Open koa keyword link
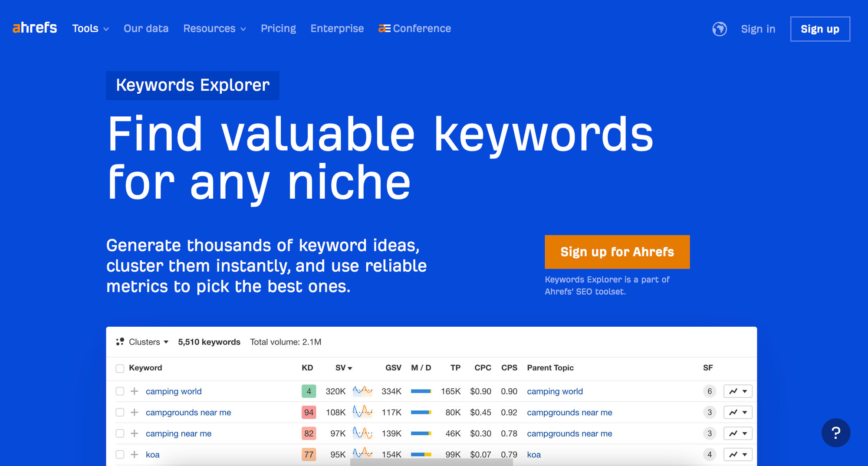The width and height of the screenshot is (868, 466). [152, 454]
